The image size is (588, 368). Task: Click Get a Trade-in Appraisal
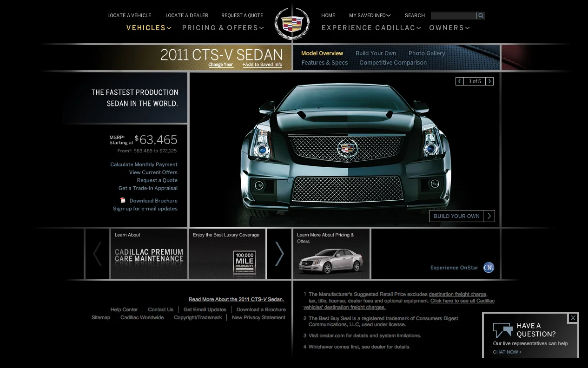(x=148, y=188)
